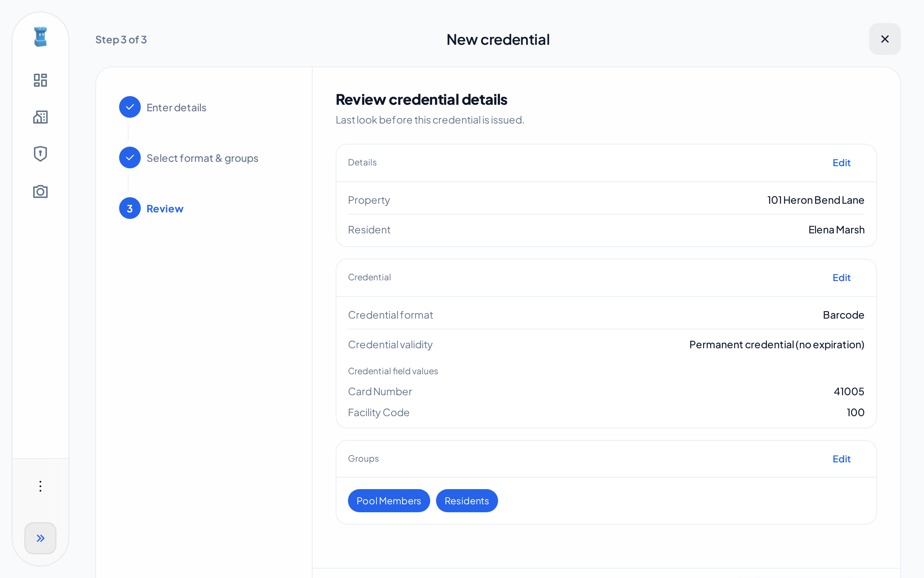Viewport: 924px width, 578px height.
Task: Click the Pool Members group chip
Action: click(x=389, y=501)
